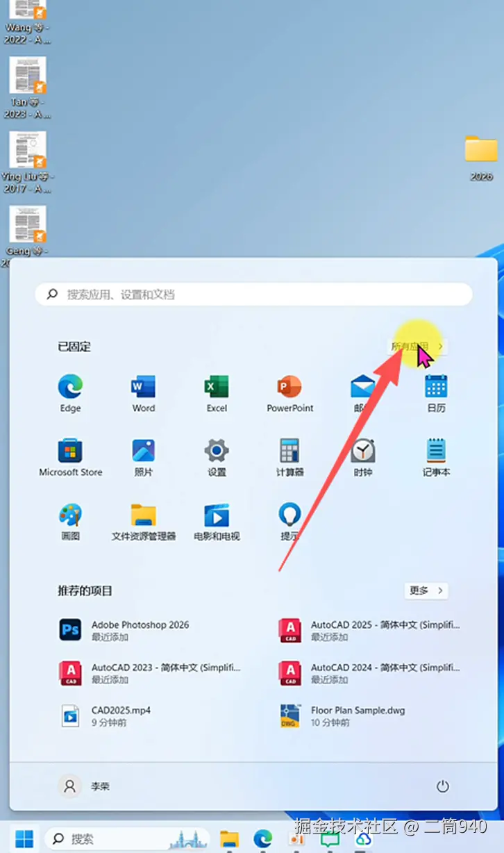504x853 pixels.
Task: Open the Paint (画图) app
Action: pyautogui.click(x=70, y=521)
